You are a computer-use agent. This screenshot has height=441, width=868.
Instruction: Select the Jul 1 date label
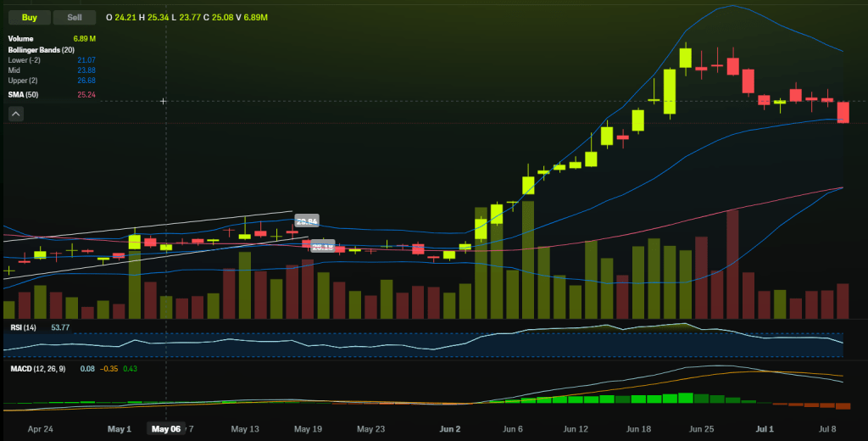765,429
